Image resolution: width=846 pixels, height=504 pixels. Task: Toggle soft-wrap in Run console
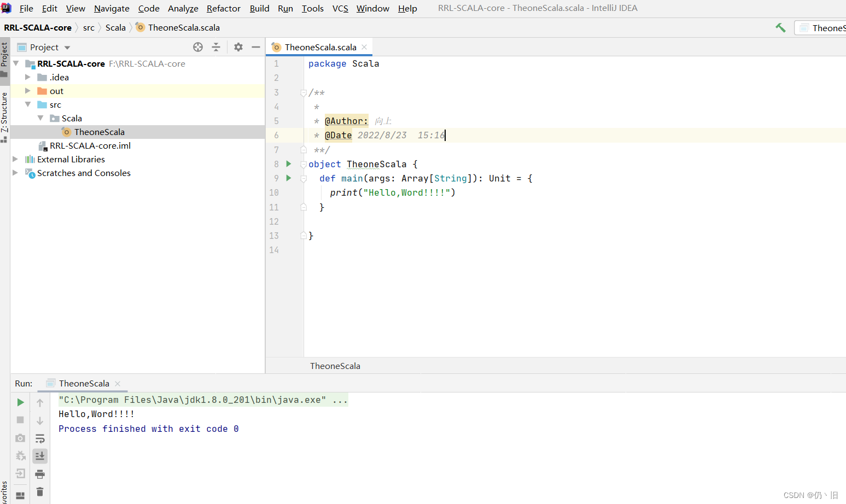(40, 438)
